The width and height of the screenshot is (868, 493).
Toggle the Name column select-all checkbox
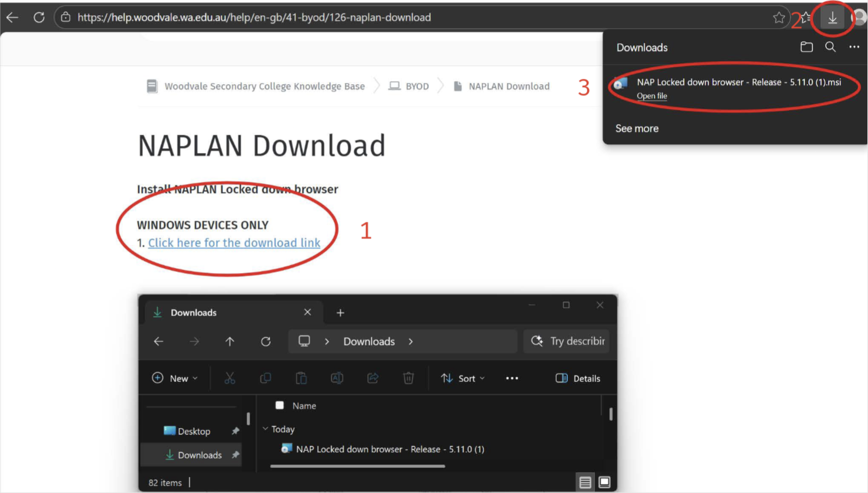pos(280,405)
